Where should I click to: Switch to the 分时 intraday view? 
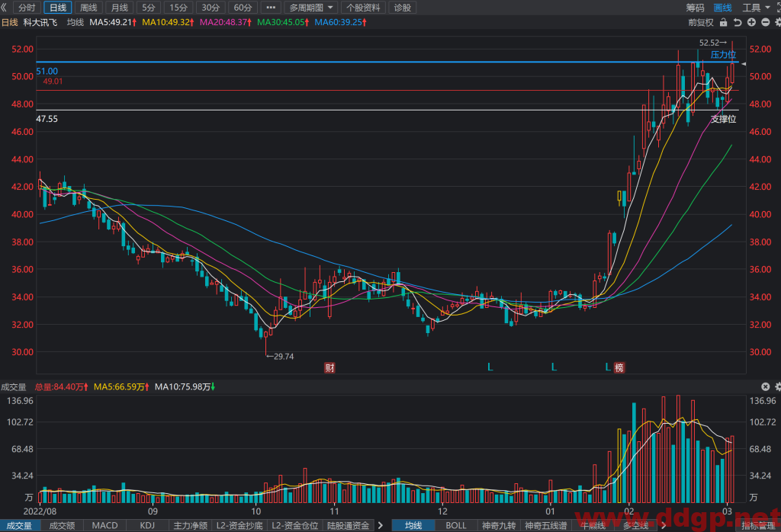click(x=27, y=8)
